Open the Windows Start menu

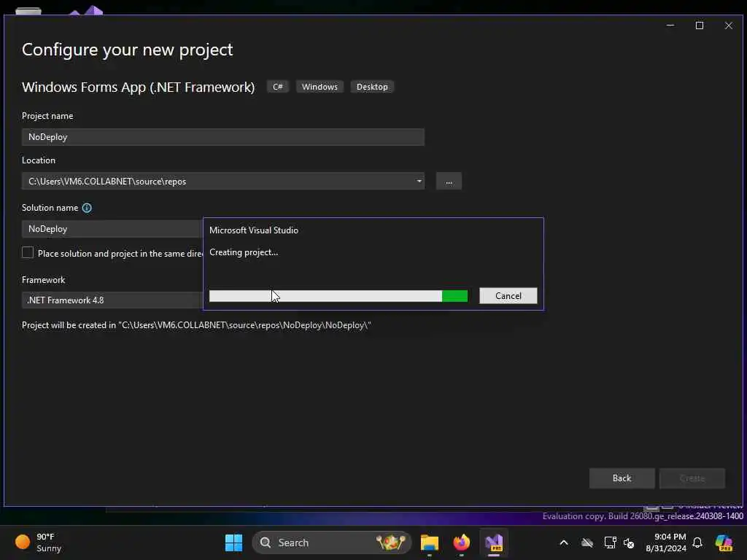pyautogui.click(x=233, y=542)
